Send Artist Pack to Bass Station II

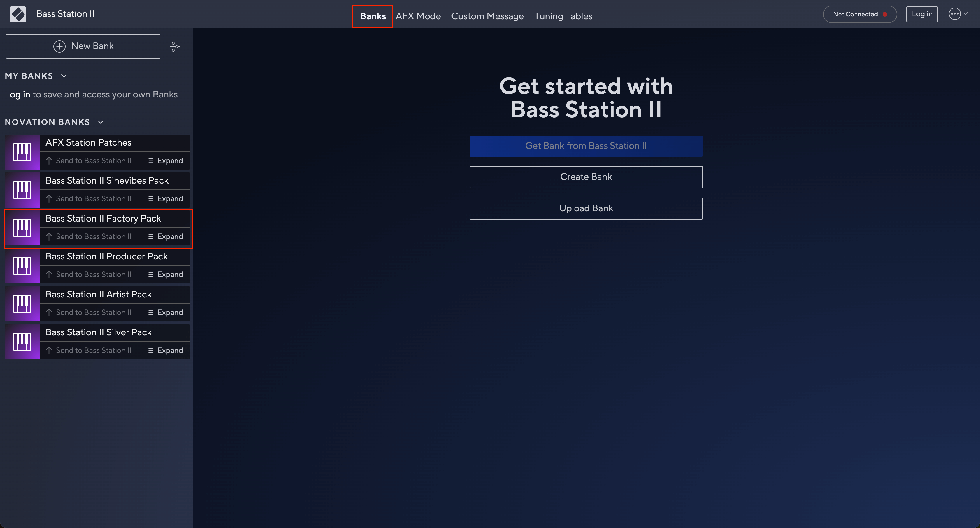pyautogui.click(x=89, y=313)
